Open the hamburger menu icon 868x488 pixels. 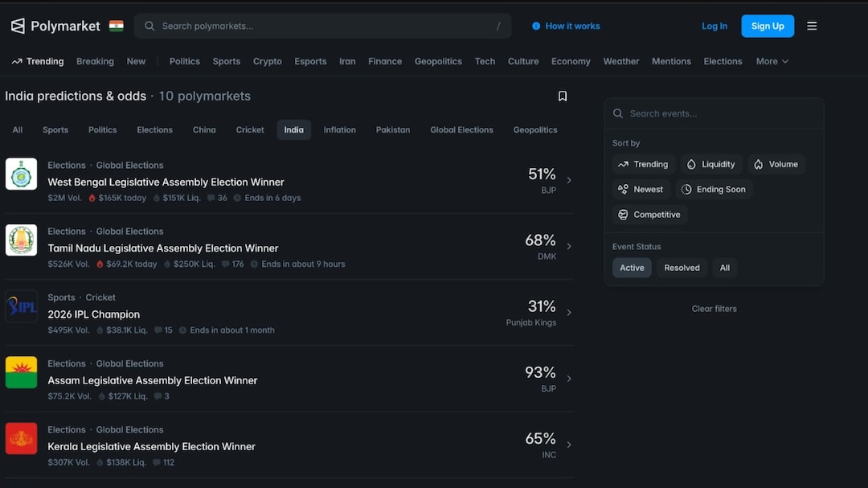click(812, 26)
